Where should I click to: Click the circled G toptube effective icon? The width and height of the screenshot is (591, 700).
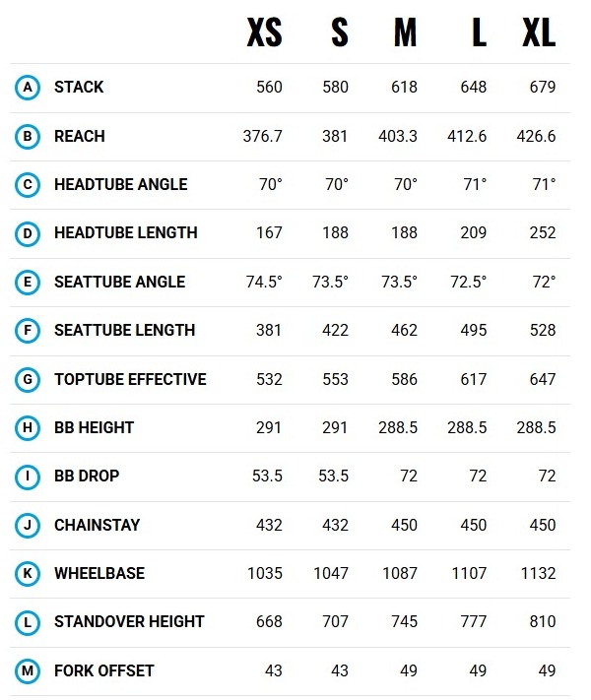[28, 379]
